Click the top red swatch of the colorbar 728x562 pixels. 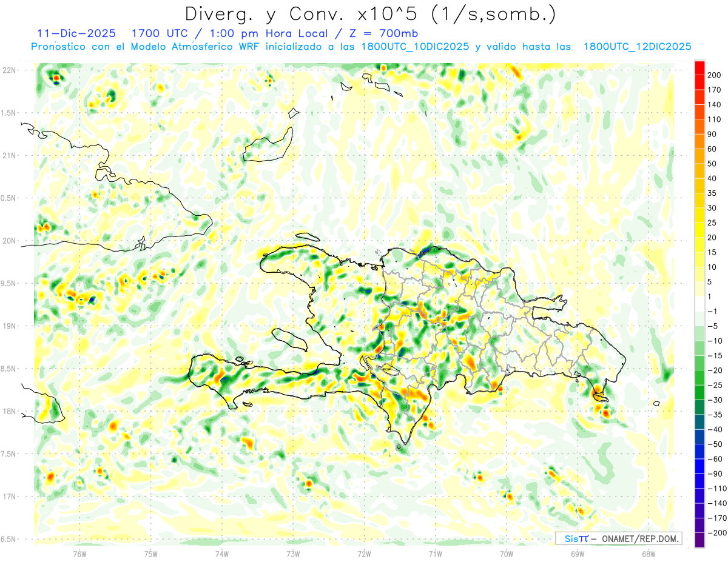pos(699,67)
